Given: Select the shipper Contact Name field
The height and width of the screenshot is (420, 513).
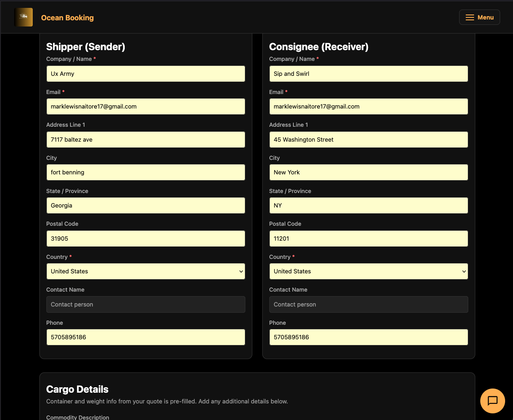Looking at the screenshot, I should click(145, 304).
